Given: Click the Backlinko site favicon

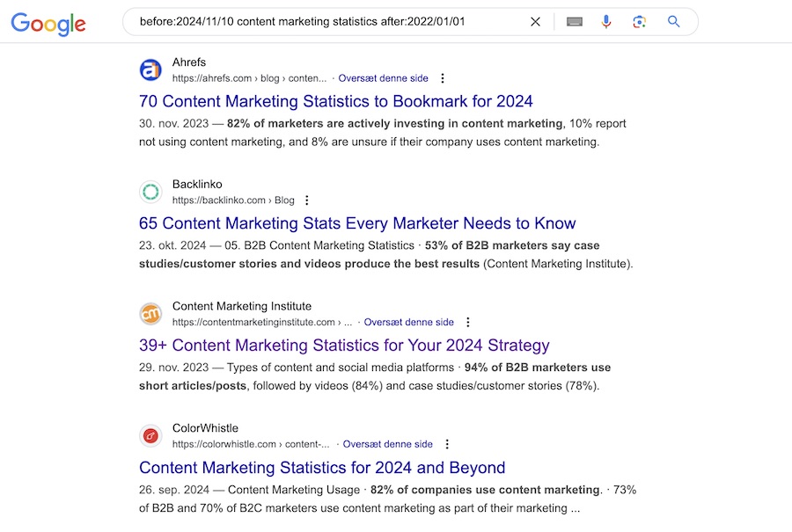Looking at the screenshot, I should click(x=150, y=192).
